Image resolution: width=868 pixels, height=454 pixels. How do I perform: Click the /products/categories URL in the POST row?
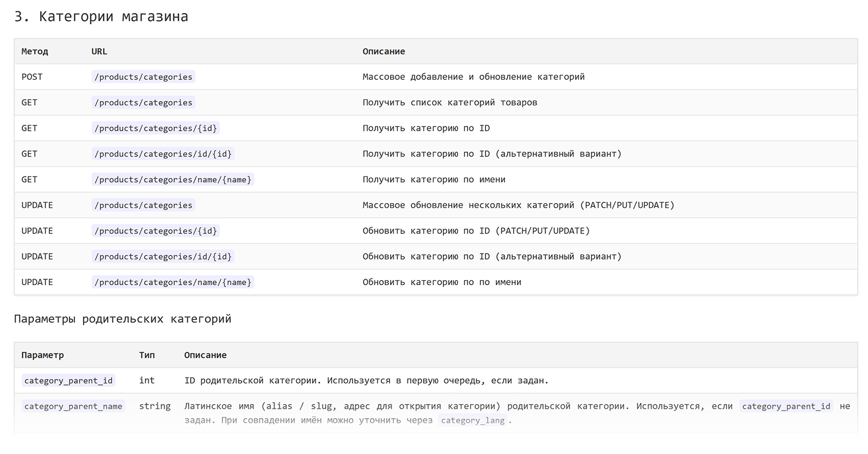pos(143,77)
